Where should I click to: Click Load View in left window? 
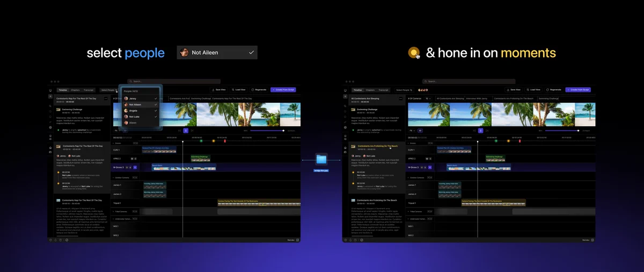pos(239,90)
